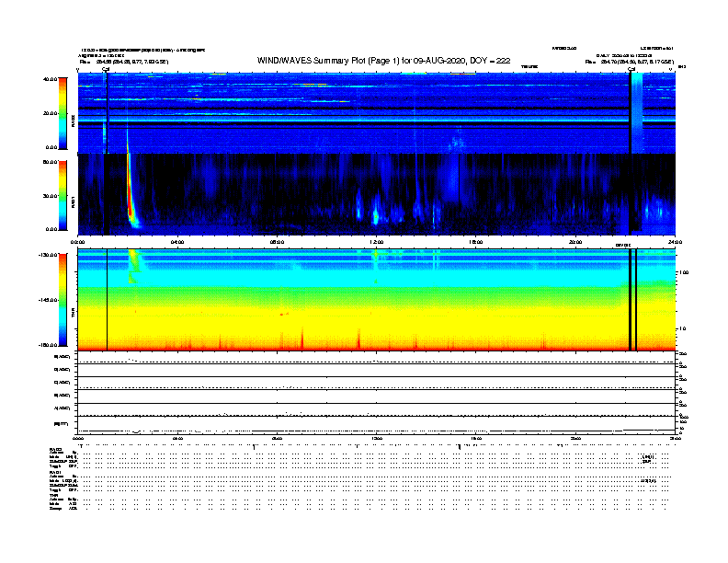Click 08:00 time label below RAD1 panel
Screen dimensions: 728x563
tap(277, 242)
